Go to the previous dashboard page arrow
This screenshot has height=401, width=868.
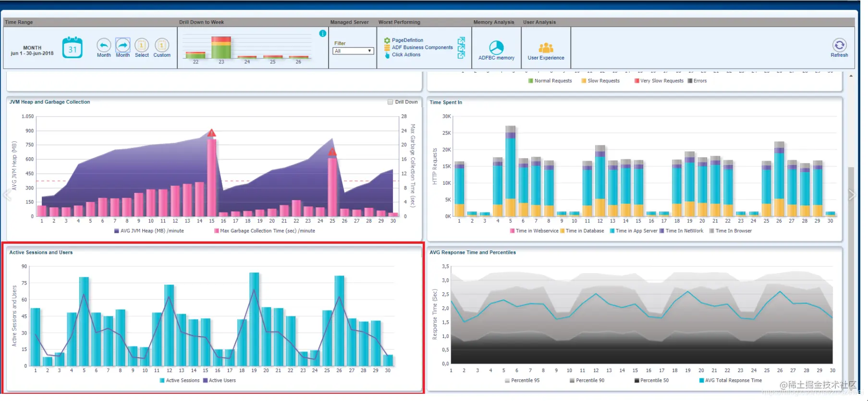coord(6,195)
